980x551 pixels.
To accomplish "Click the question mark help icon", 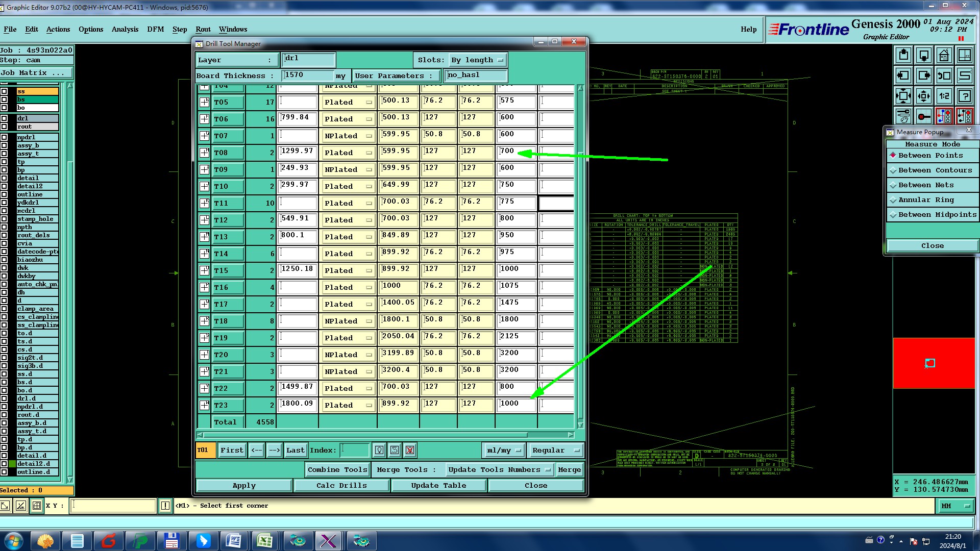I will (964, 96).
